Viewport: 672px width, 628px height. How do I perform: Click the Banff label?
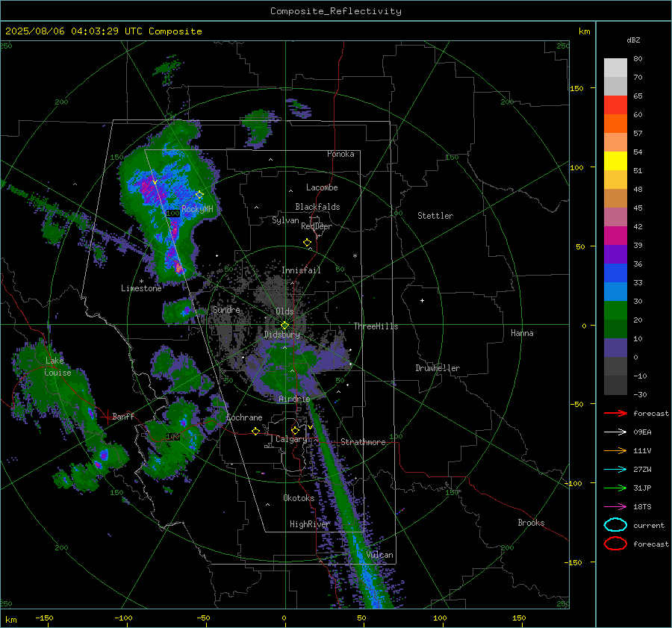pyautogui.click(x=123, y=416)
